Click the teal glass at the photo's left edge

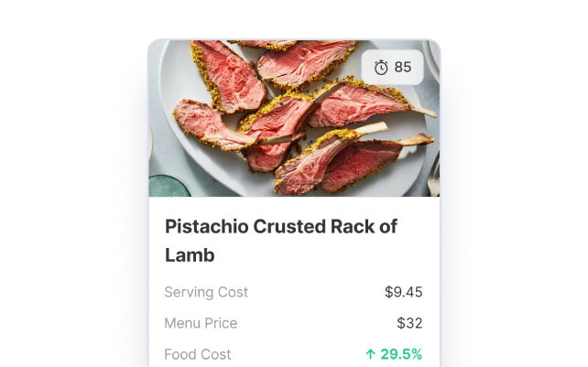tap(166, 185)
